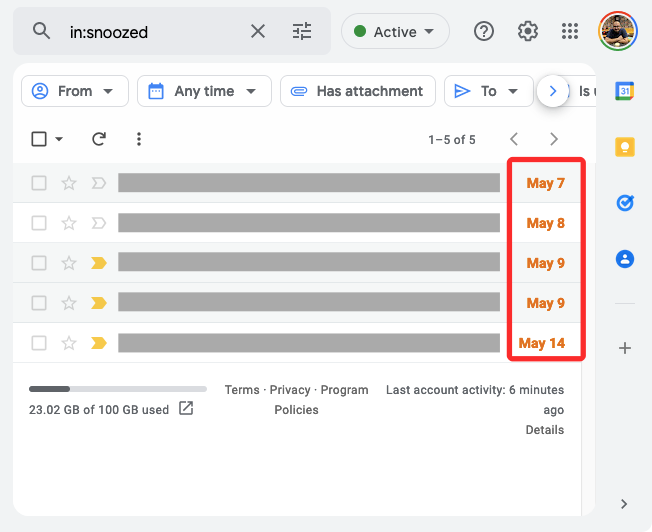The width and height of the screenshot is (652, 532).
Task: Open the Google apps grid
Action: click(x=570, y=31)
